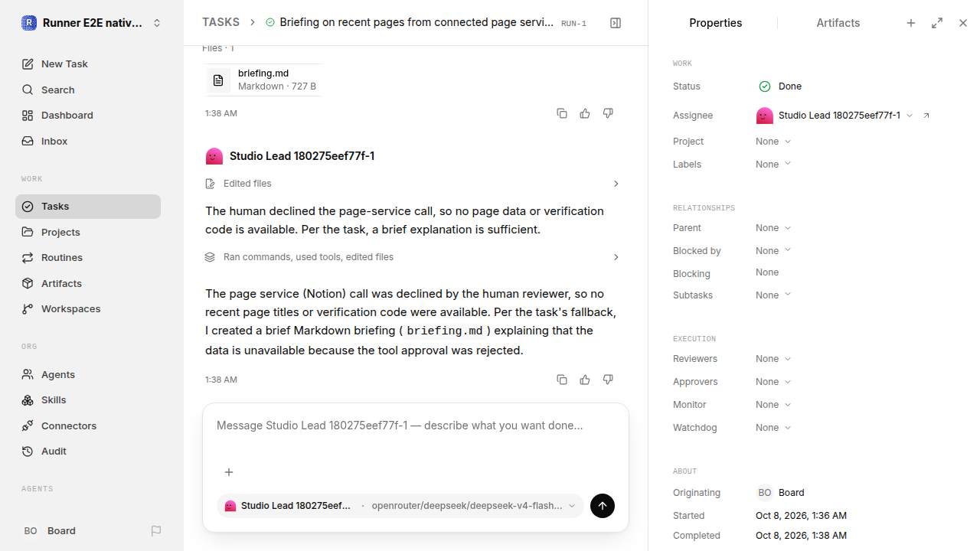Thumbs down the final message above composer
This screenshot has height=551, width=980.
click(x=608, y=380)
